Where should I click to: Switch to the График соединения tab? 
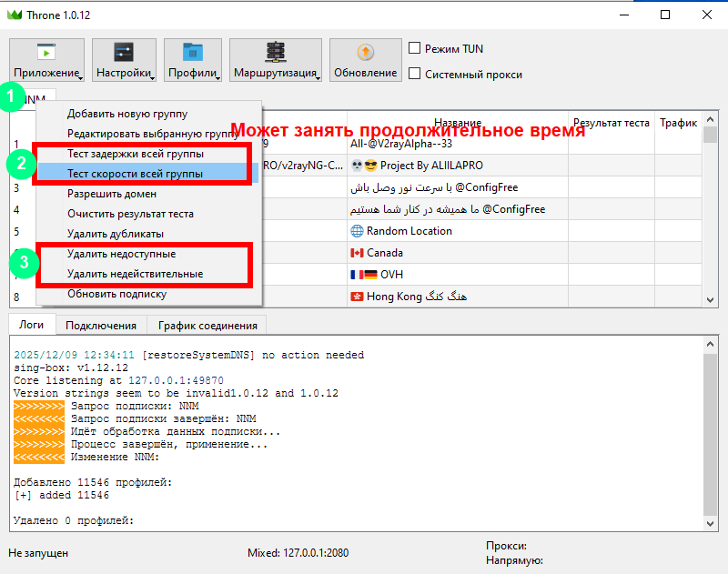pyautogui.click(x=207, y=325)
